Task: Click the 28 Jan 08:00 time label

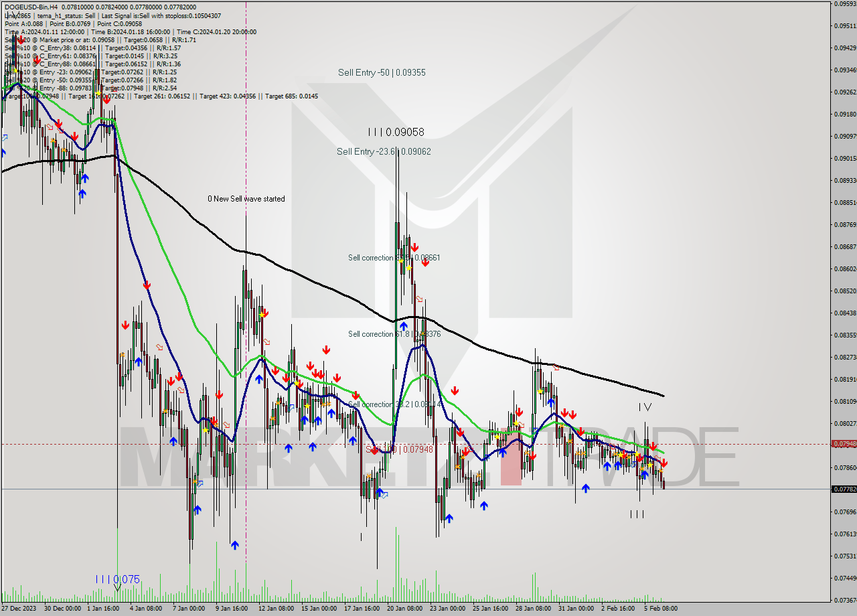Action: 533,609
